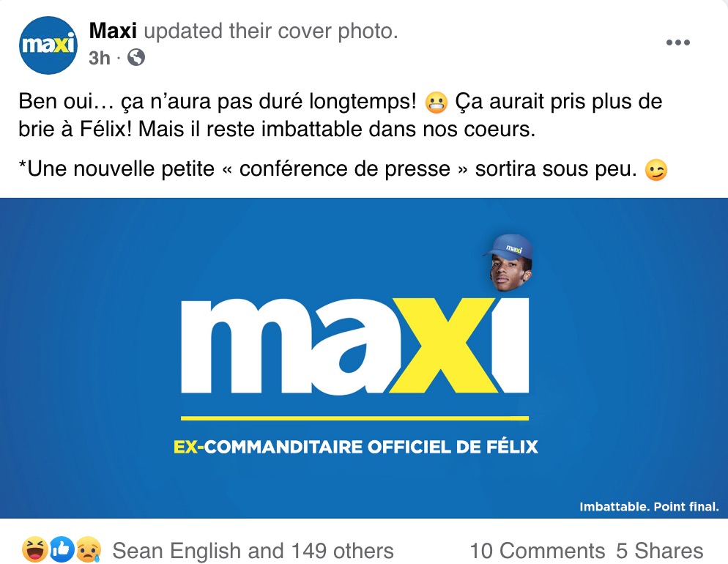Click the "EX-COMMANDITAIRE OFFICIEL DE FÉLIX" caption

click(355, 446)
